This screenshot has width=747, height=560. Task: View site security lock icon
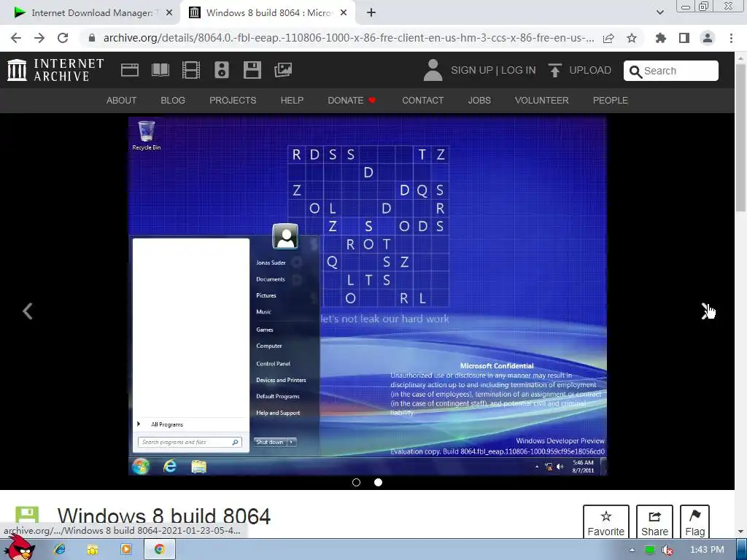[x=92, y=38]
